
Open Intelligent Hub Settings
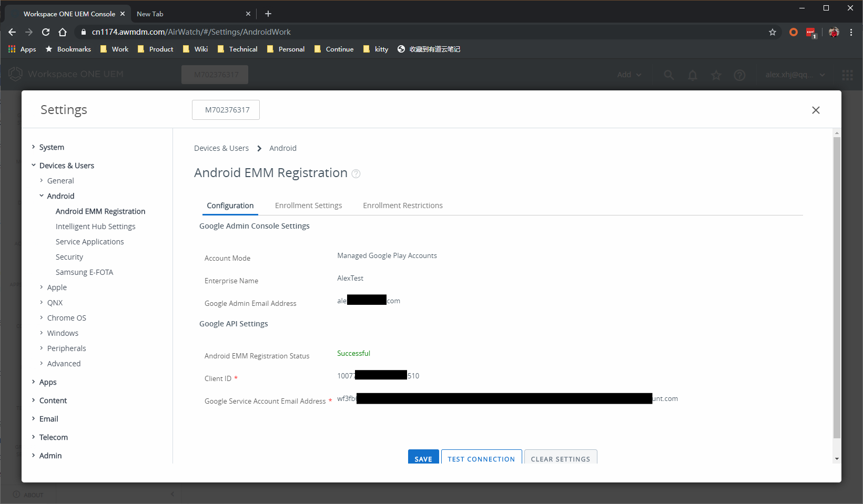[96, 227]
